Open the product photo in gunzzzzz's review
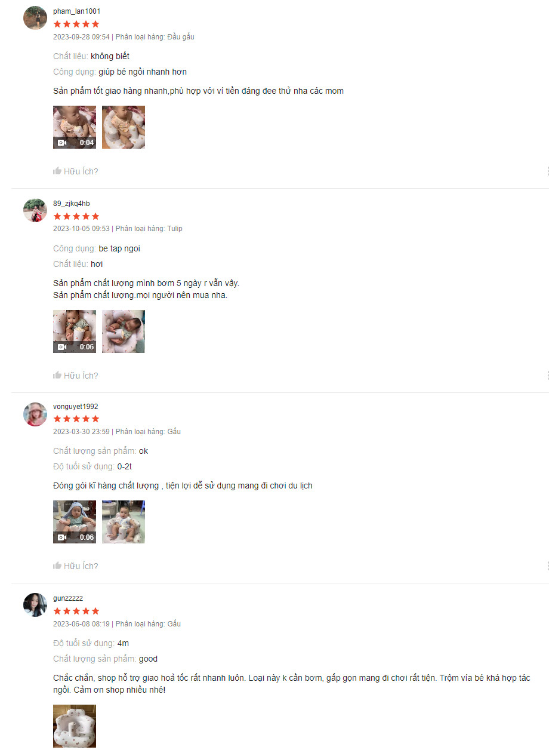 pyautogui.click(x=75, y=726)
